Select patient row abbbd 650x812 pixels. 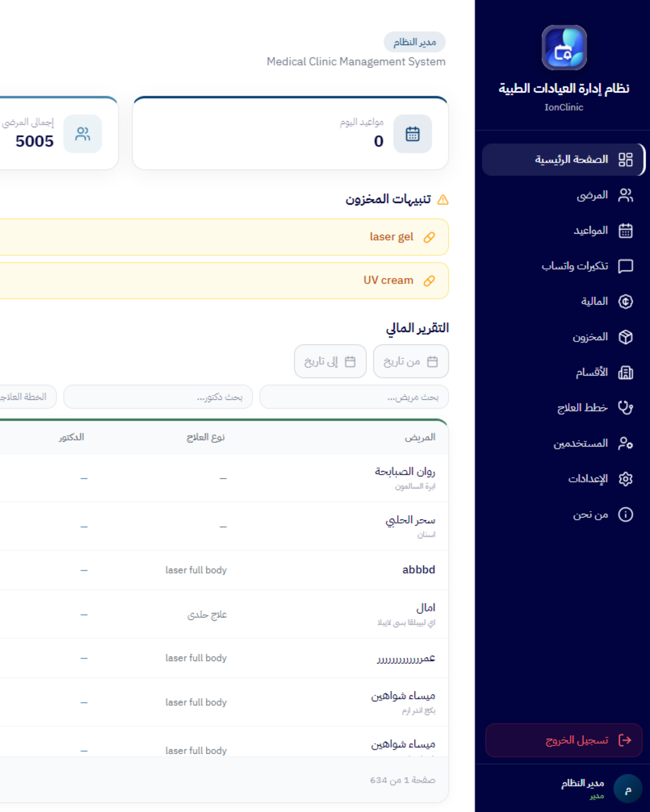(x=224, y=570)
